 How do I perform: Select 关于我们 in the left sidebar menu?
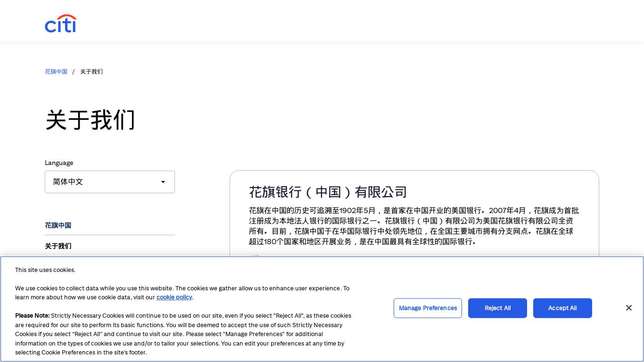(x=58, y=246)
